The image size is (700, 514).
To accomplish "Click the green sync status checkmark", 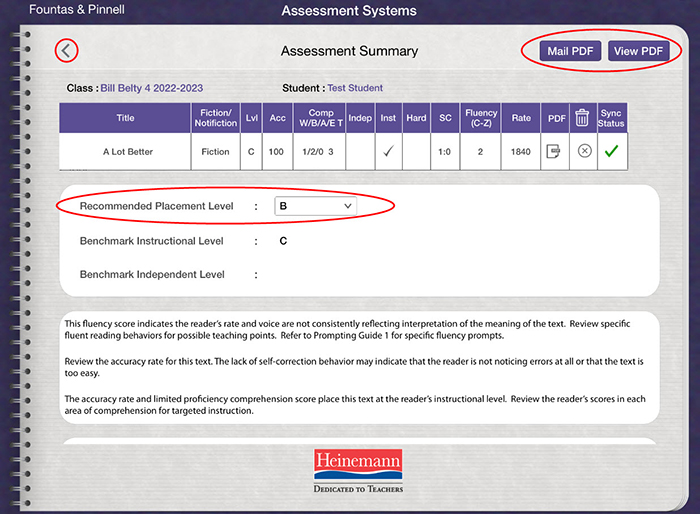I will click(x=611, y=151).
